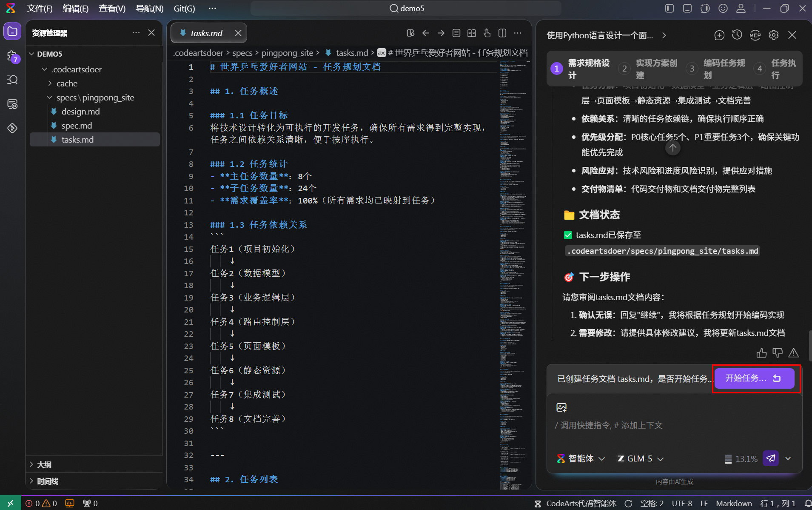This screenshot has height=510, width=812.
Task: Go to step 2 实现方案创建
Action: click(x=649, y=69)
